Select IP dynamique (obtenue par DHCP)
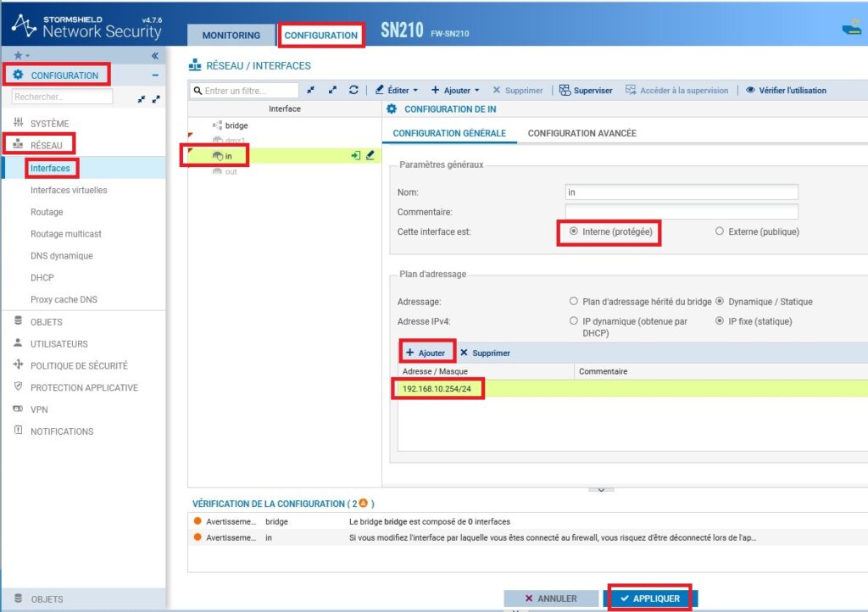 574,321
